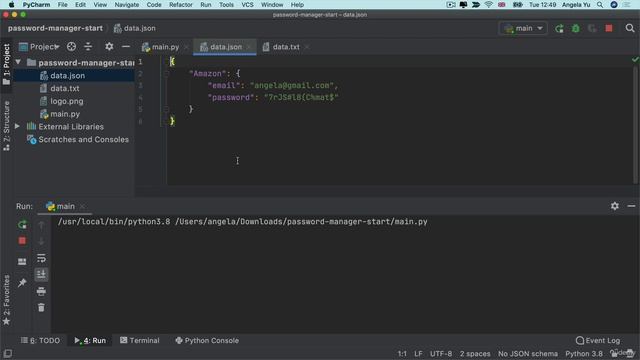The width and height of the screenshot is (640, 360).
Task: Open the Favorites side panel
Action: point(7,300)
